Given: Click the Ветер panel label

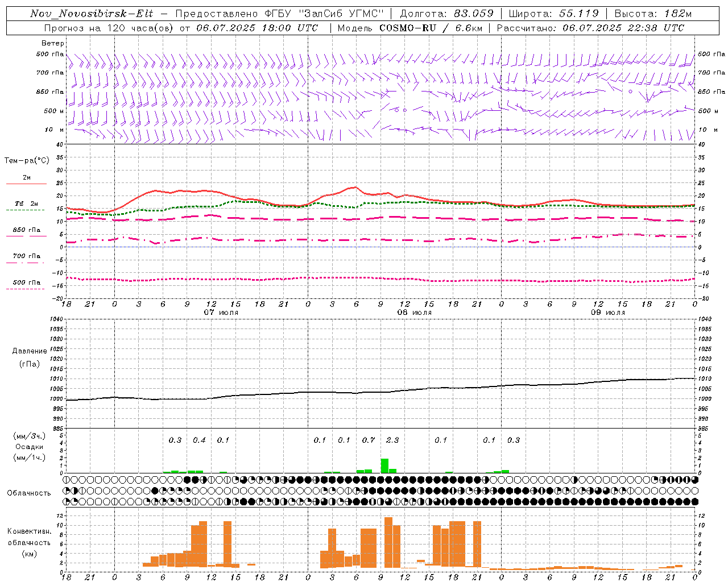Looking at the screenshot, I should pos(53,43).
